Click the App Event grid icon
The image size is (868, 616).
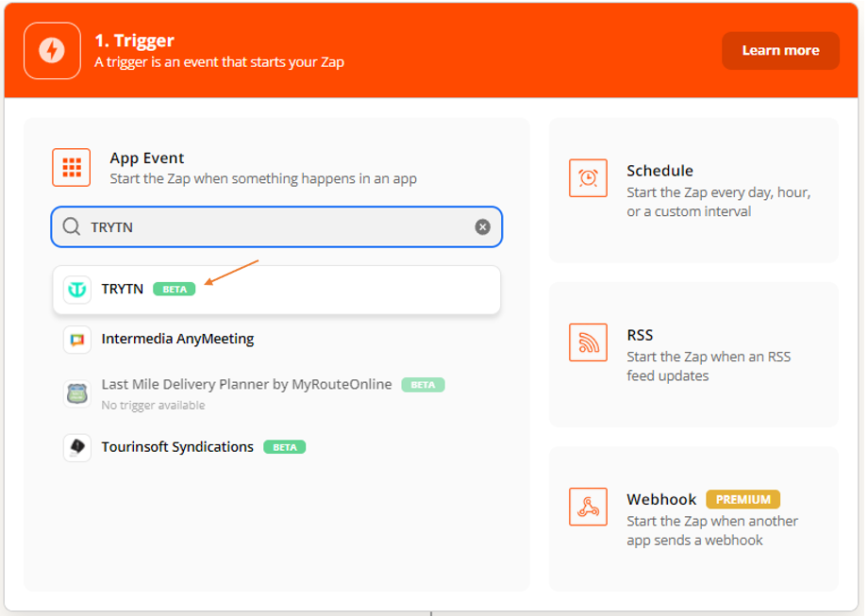point(72,167)
